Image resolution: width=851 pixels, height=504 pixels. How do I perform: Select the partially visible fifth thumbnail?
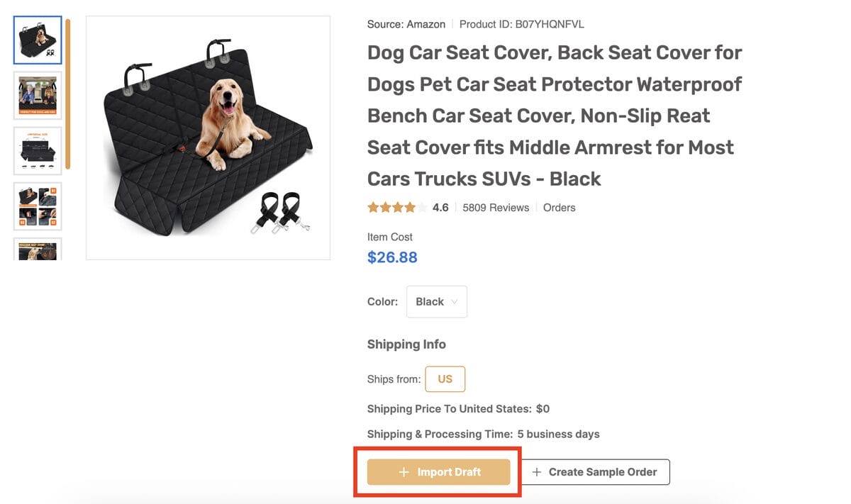click(x=38, y=250)
